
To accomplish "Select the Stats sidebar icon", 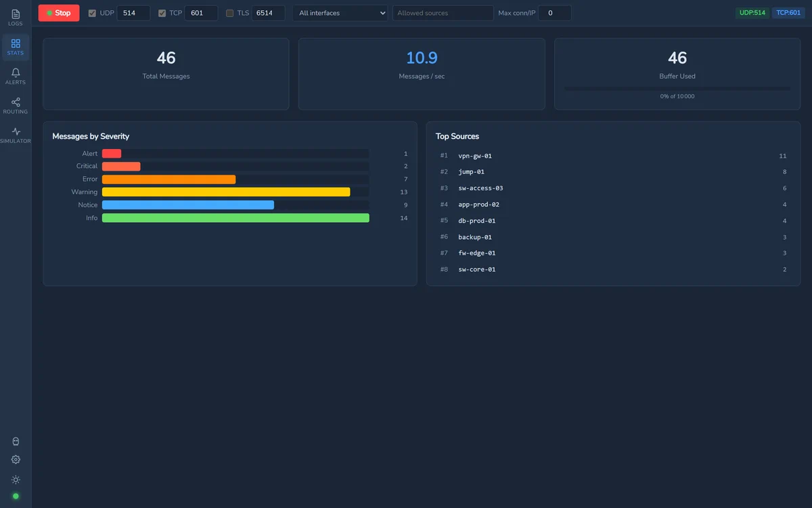I will point(16,47).
